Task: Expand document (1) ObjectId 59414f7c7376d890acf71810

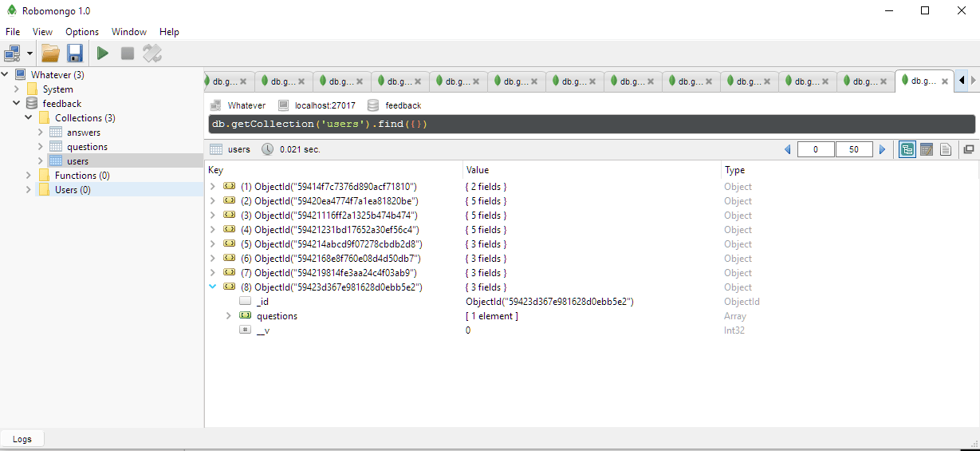Action: click(x=212, y=187)
